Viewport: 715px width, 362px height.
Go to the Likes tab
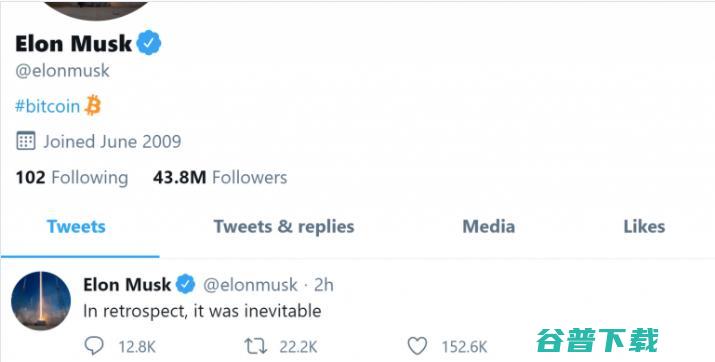click(644, 227)
